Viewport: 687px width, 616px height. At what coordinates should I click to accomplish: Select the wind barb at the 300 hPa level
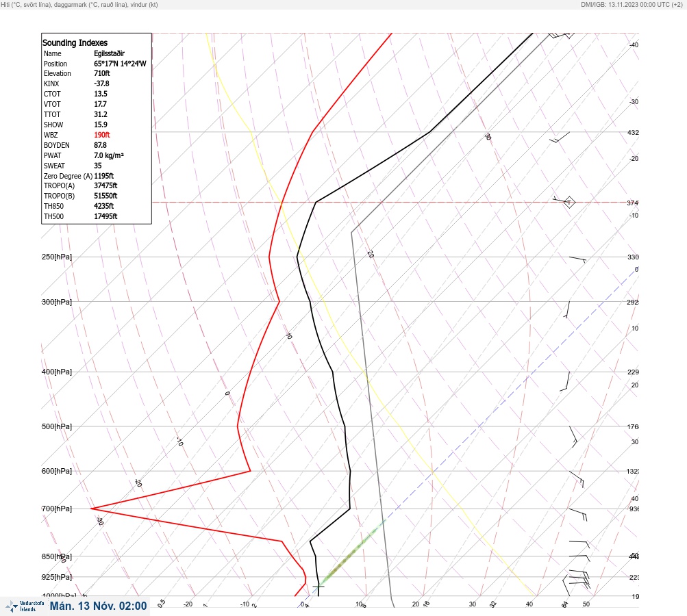(567, 309)
